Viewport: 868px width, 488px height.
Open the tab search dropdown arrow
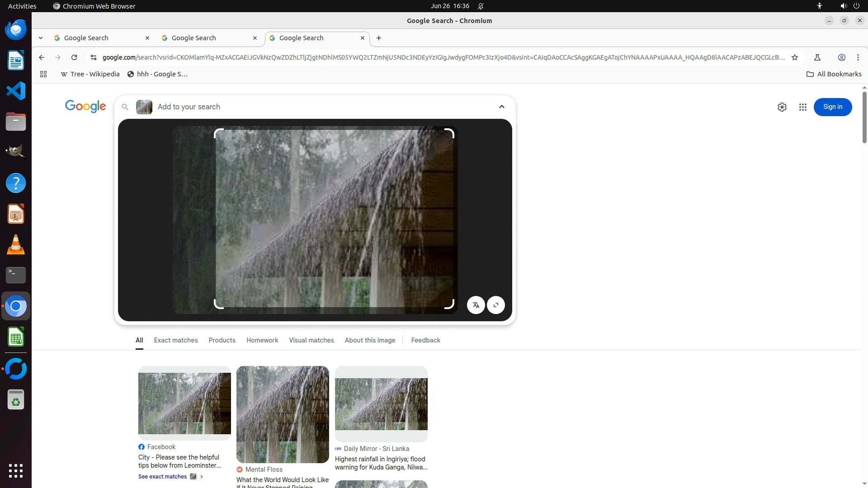pyautogui.click(x=41, y=38)
